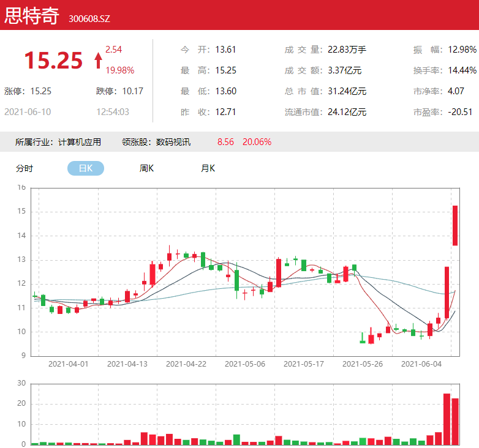Click the 成交量 value 22.83万手
The image size is (479, 448).
coord(347,50)
